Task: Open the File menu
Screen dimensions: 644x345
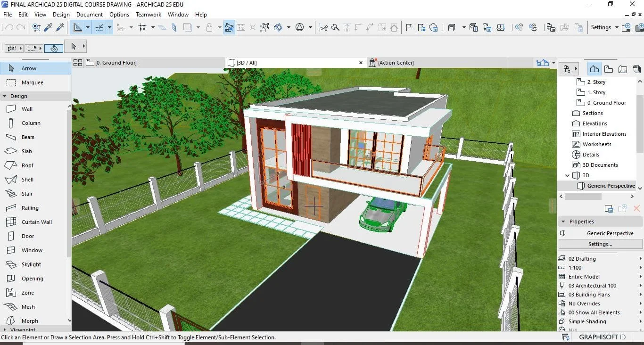Action: coord(8,15)
